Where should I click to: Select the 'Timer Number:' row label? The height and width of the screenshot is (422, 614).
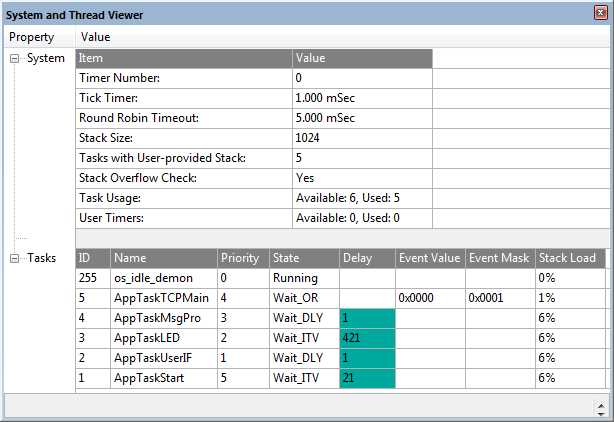(x=119, y=78)
